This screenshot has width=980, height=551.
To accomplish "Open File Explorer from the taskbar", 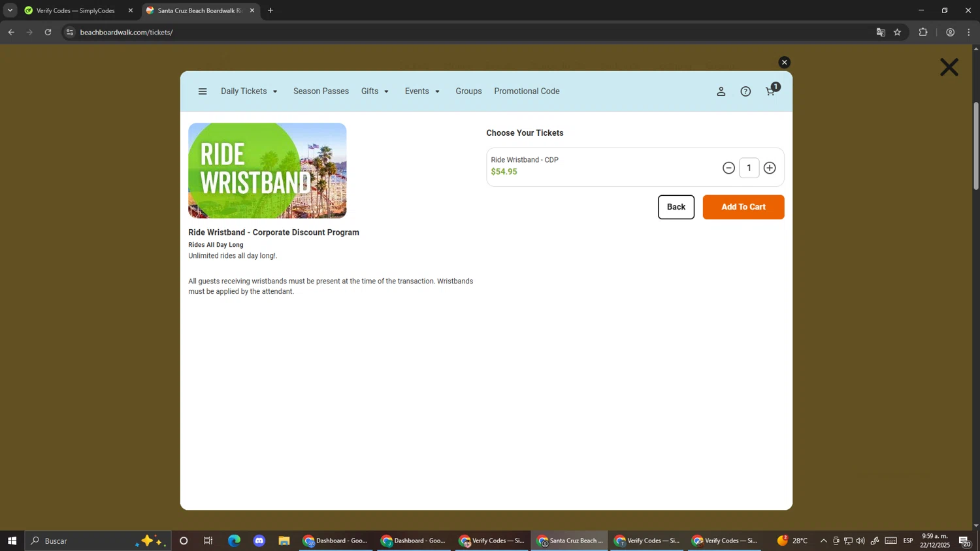I will (x=284, y=541).
